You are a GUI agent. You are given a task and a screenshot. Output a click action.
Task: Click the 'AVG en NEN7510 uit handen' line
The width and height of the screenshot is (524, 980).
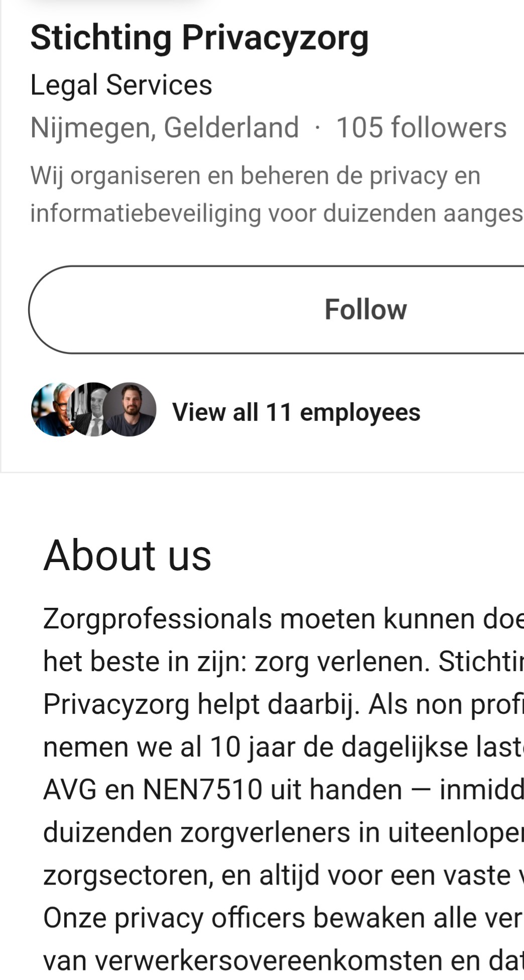tap(284, 790)
